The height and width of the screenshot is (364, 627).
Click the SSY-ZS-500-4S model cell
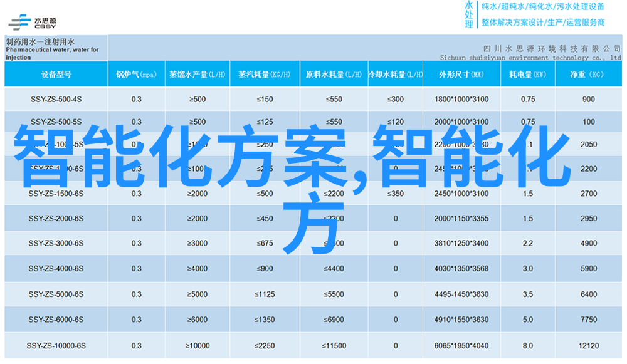pyautogui.click(x=56, y=99)
